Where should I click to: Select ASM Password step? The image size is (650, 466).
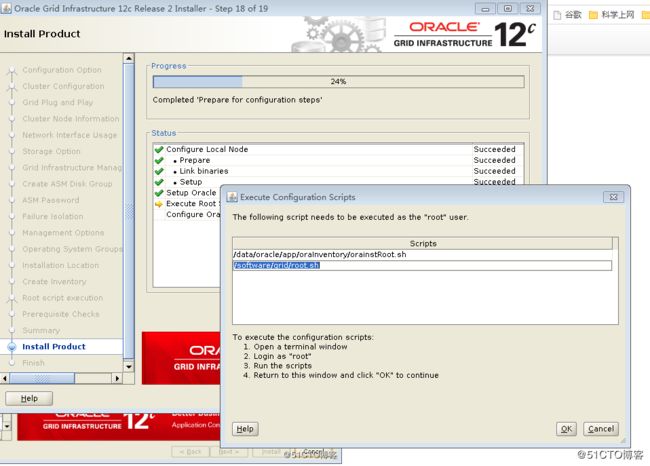(51, 200)
